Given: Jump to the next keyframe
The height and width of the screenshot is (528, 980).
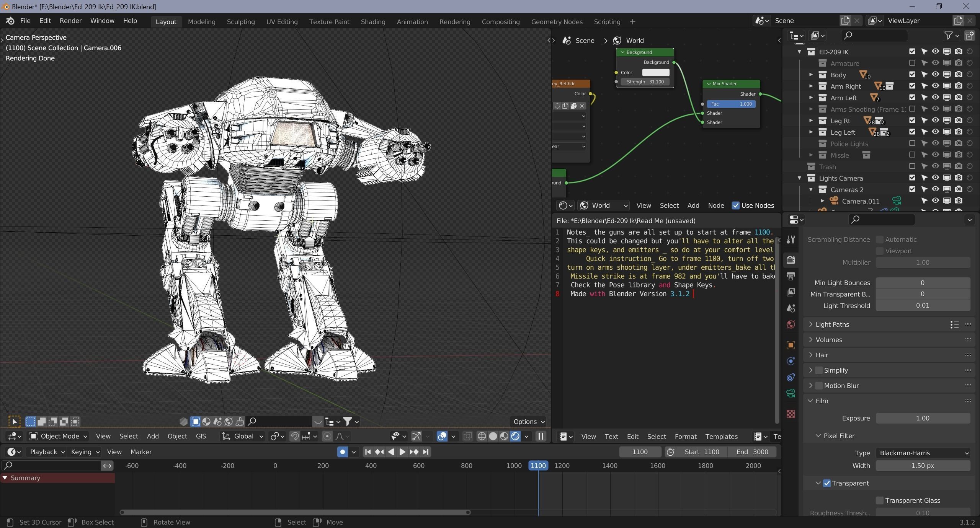Looking at the screenshot, I should 414,452.
